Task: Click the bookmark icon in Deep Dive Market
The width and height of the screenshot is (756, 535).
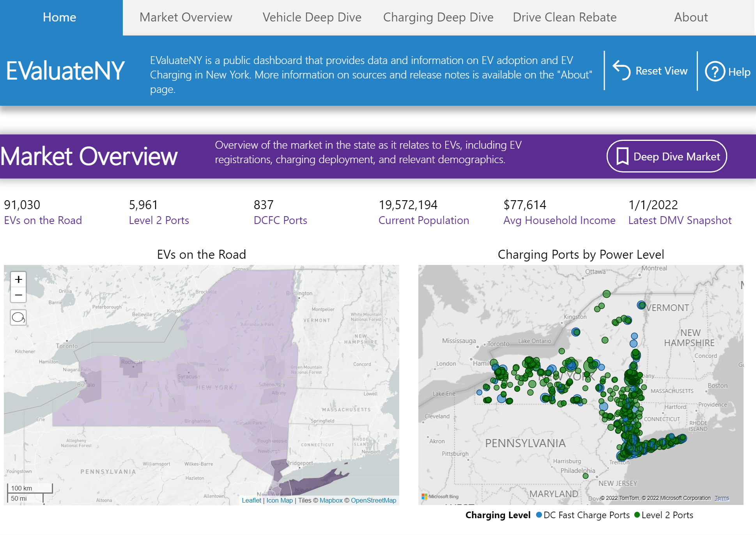Action: pos(622,156)
